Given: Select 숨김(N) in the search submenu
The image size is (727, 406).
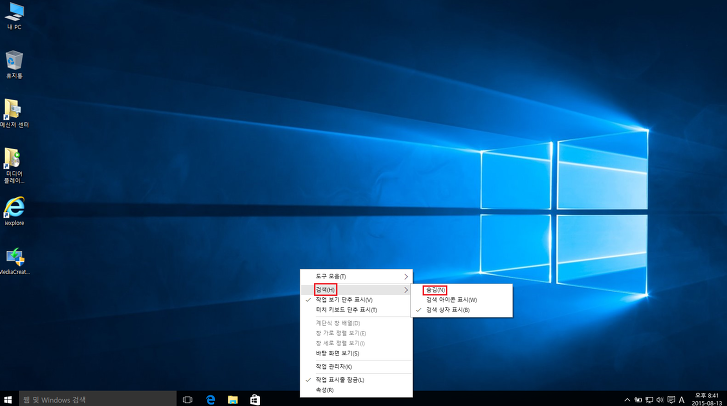Looking at the screenshot, I should [x=462, y=290].
